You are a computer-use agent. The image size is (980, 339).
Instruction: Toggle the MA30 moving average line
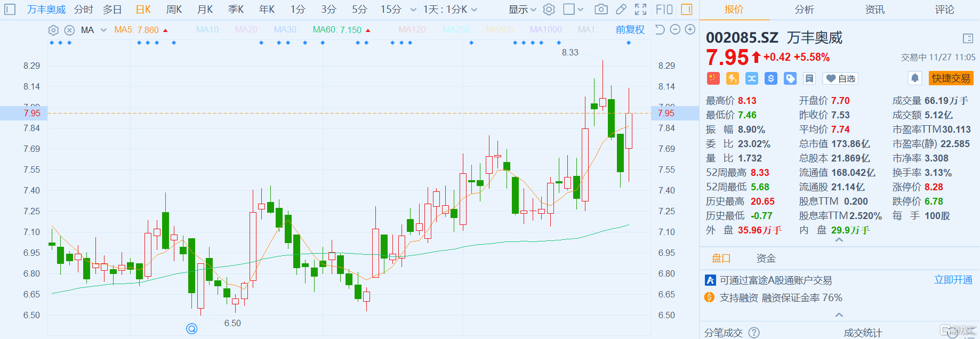[x=286, y=30]
